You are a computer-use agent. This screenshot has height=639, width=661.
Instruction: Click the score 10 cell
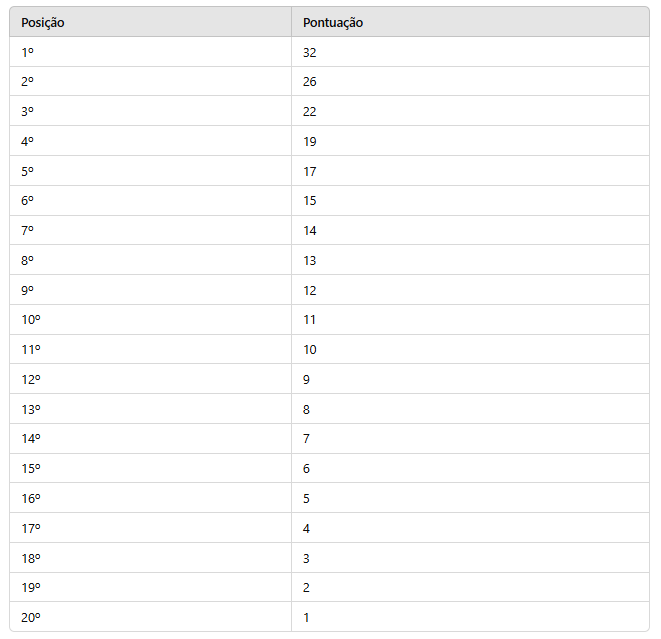(x=310, y=350)
